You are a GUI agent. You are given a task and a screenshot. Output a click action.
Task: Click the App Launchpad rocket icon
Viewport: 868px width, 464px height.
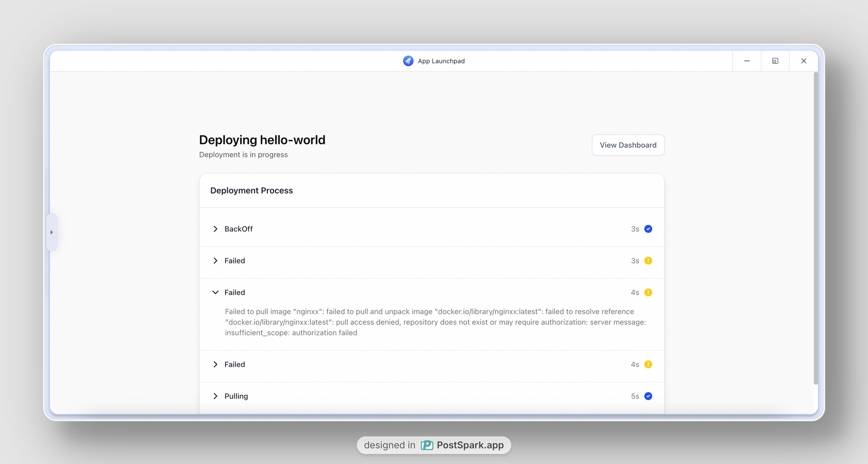coord(408,61)
